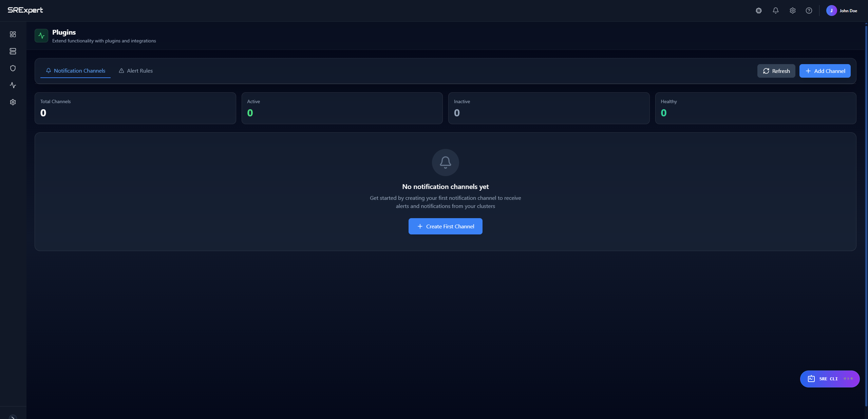Image resolution: width=868 pixels, height=419 pixels.
Task: Click the top-bar settings gear icon
Action: coord(792,10)
